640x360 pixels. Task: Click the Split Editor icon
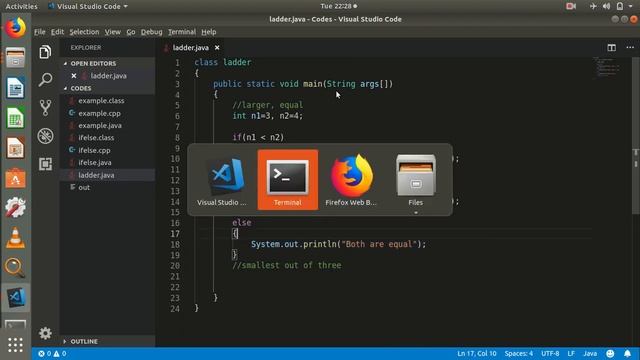(611, 48)
